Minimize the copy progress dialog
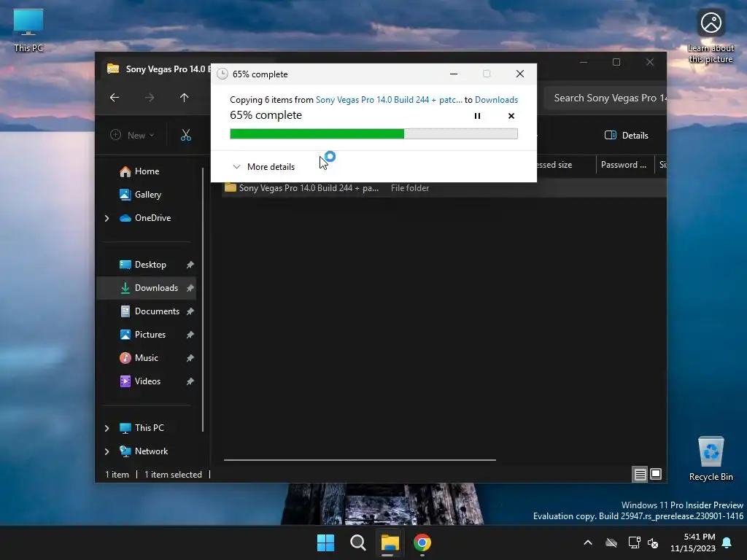This screenshot has height=560, width=747. [454, 74]
